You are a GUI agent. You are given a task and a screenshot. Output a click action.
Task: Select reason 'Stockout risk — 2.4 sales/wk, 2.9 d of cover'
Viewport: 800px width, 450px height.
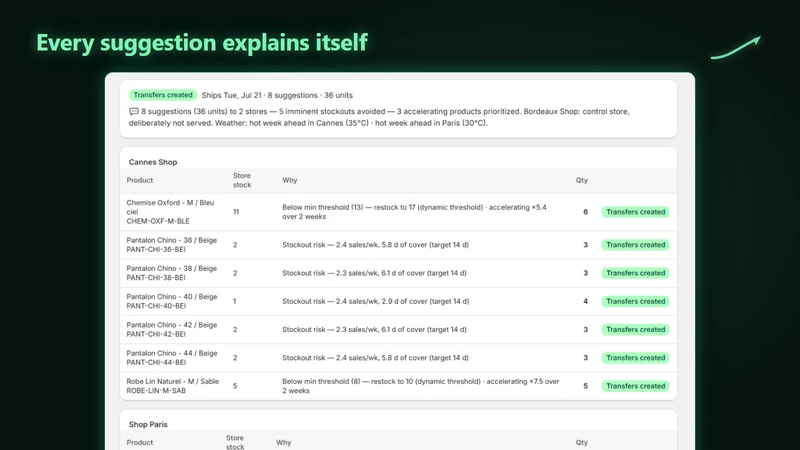tap(355, 301)
